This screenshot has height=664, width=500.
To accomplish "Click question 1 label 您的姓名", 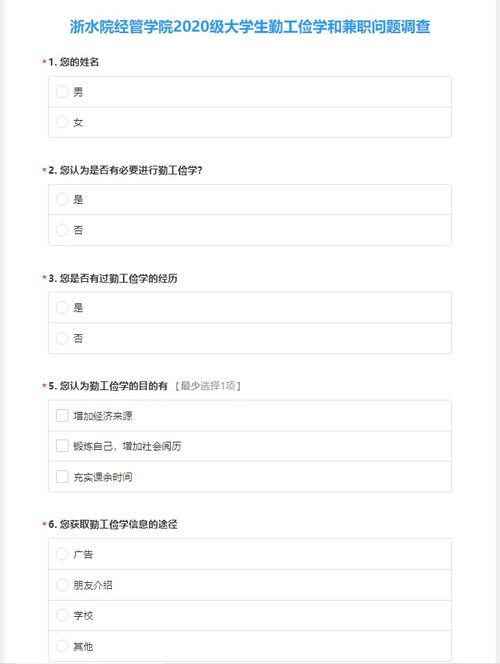I will tap(74, 62).
